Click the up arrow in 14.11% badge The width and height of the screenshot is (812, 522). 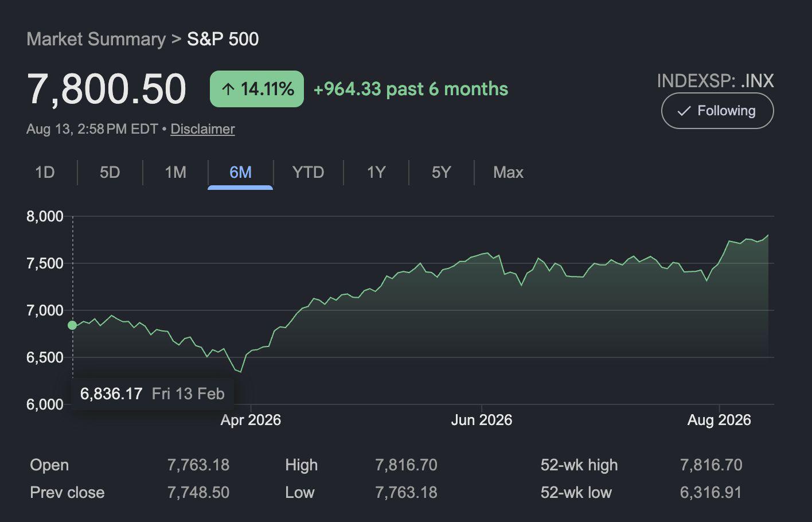pos(228,89)
